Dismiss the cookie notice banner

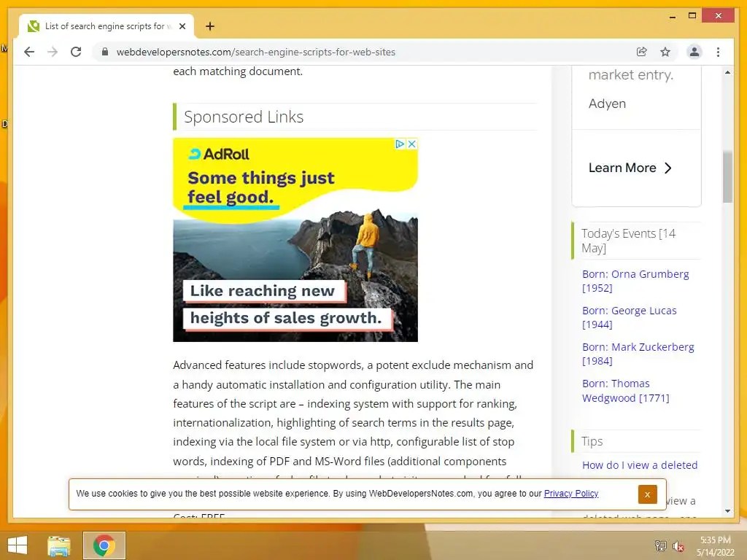(648, 494)
